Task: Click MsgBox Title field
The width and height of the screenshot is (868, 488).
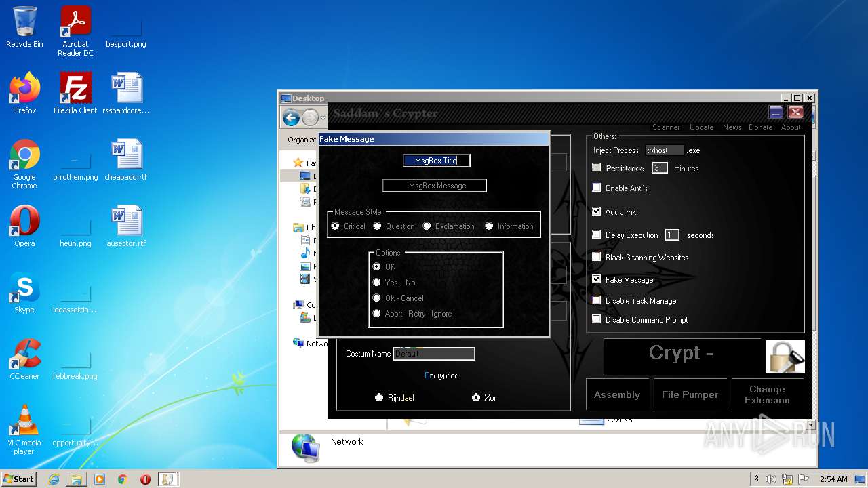Action: coord(436,161)
